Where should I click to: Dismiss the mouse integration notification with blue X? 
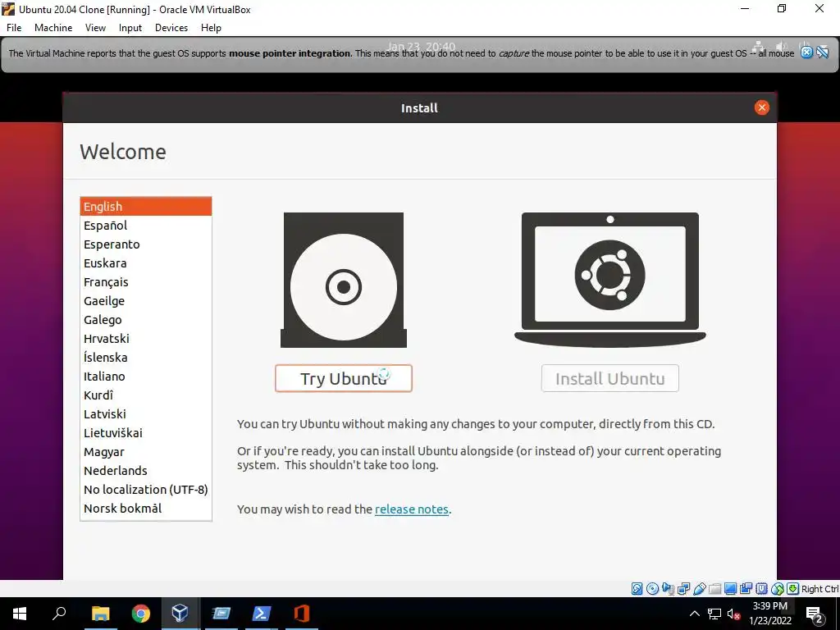[807, 52]
